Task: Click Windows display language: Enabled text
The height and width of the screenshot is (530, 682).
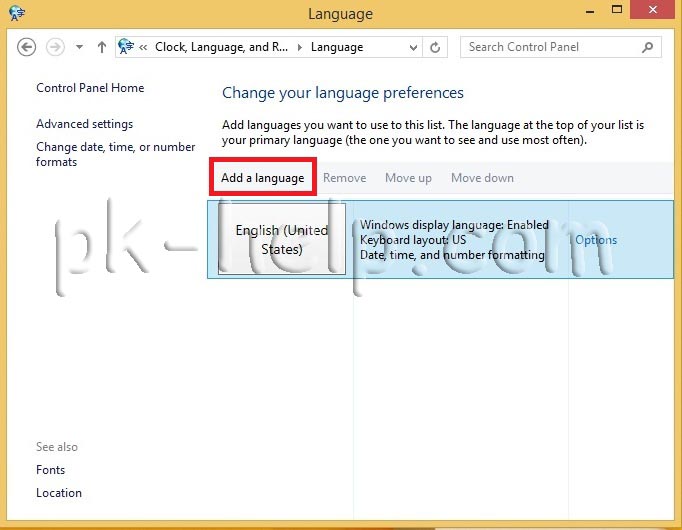Action: click(454, 225)
